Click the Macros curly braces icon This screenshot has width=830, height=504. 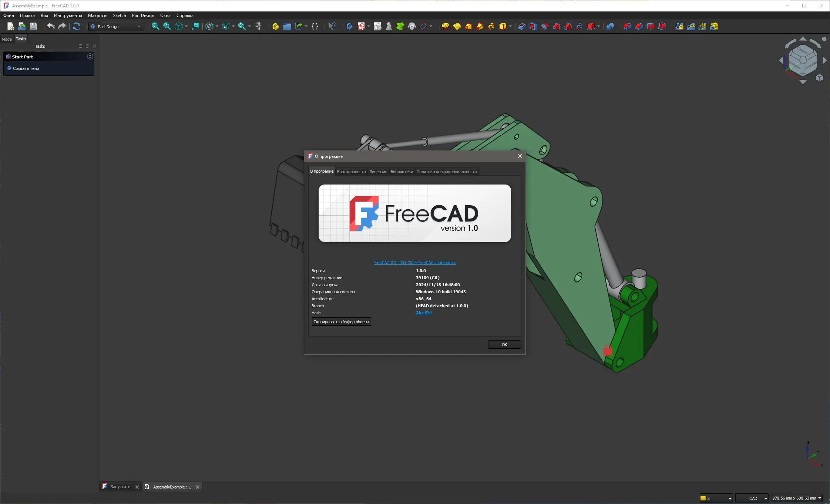click(315, 26)
